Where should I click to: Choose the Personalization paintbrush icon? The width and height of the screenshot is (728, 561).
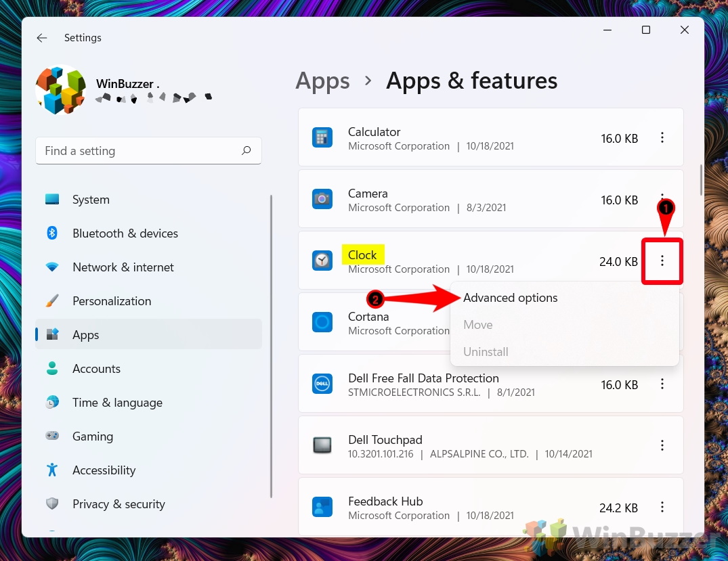[52, 300]
